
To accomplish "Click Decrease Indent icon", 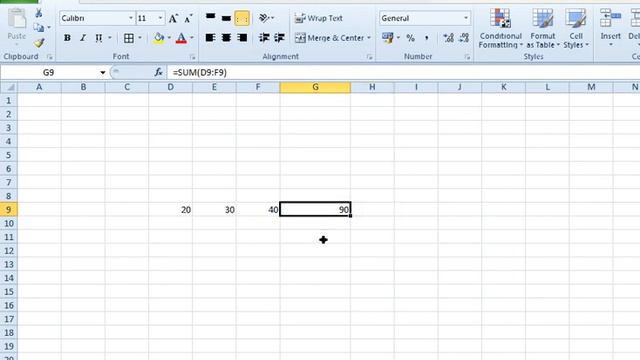I will point(264,38).
